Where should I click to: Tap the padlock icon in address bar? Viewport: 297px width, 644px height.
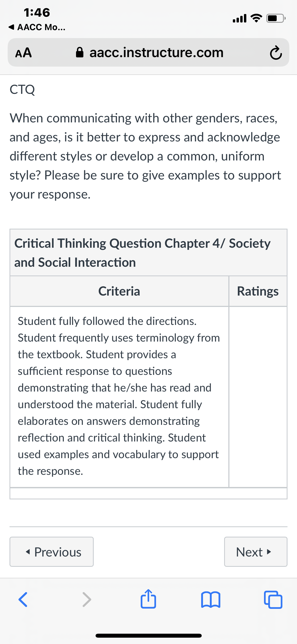pyautogui.click(x=80, y=52)
